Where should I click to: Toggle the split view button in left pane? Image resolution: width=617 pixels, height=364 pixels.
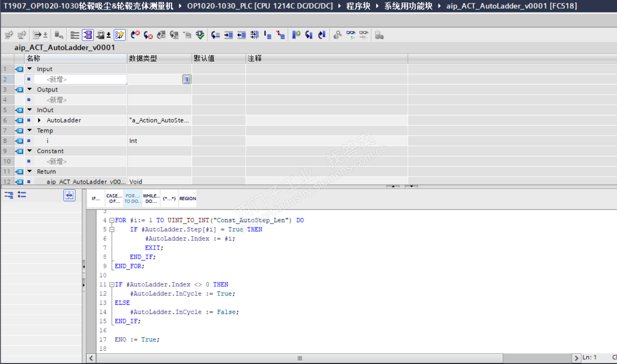[69, 196]
